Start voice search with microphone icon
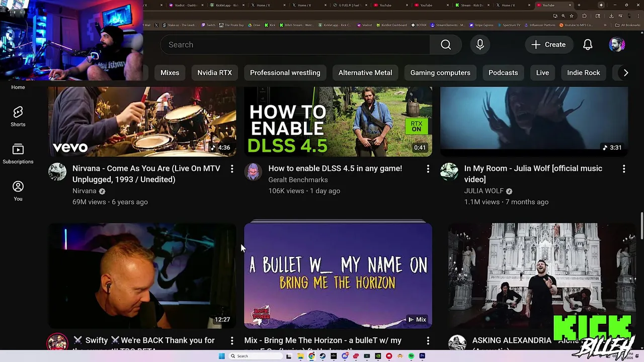The width and height of the screenshot is (644, 362). point(480,45)
